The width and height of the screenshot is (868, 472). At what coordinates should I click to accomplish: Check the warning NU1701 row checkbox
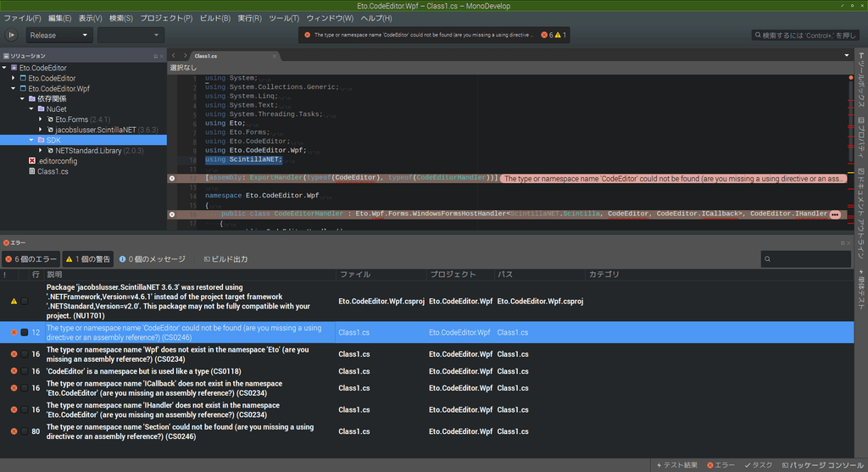[x=25, y=301]
